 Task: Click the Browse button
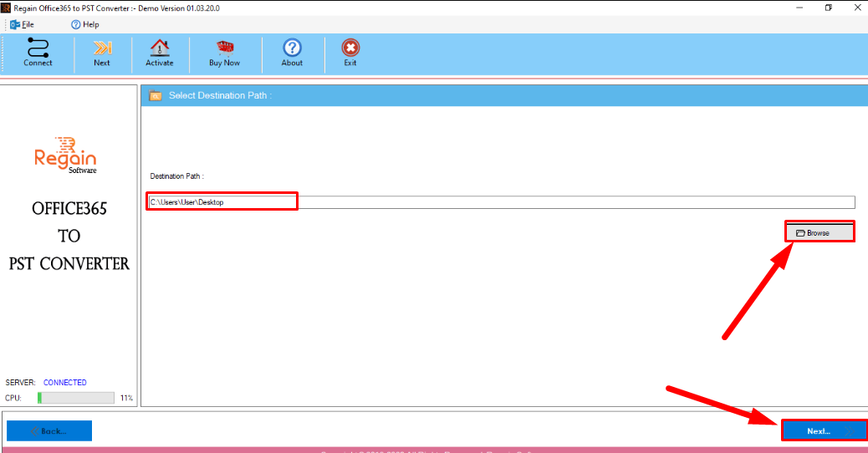click(x=819, y=233)
